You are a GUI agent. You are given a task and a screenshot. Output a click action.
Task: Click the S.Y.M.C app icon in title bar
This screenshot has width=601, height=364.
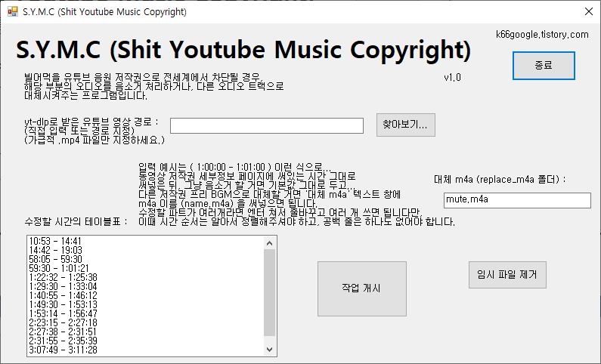click(x=13, y=11)
